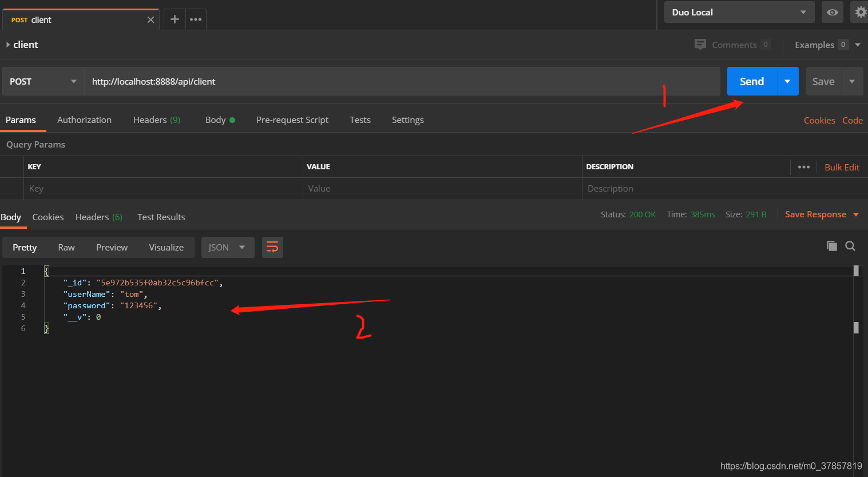Open the request Body tab
The width and height of the screenshot is (868, 477).
[220, 120]
